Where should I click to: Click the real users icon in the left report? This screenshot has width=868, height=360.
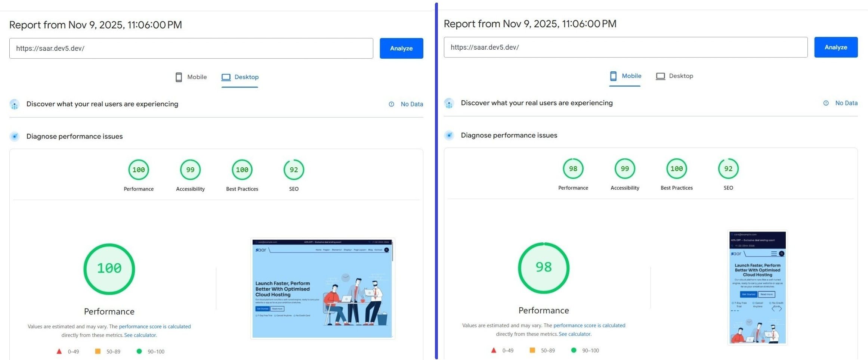(15, 105)
